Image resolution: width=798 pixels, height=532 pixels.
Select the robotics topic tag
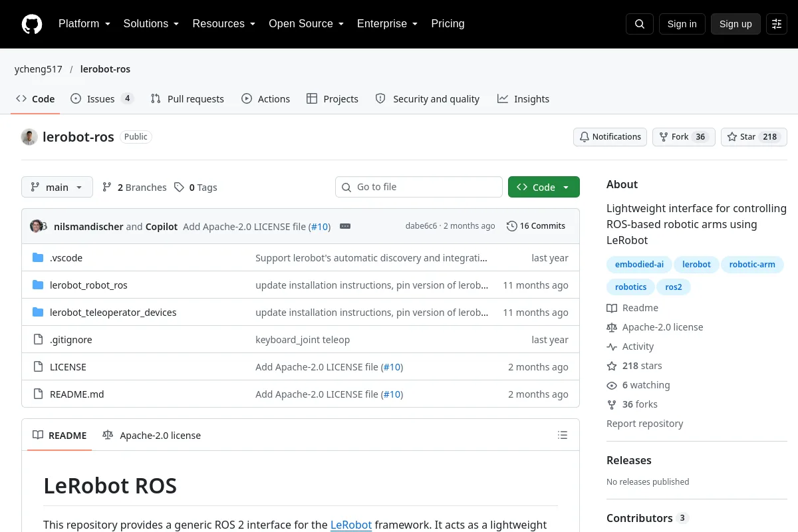(630, 287)
